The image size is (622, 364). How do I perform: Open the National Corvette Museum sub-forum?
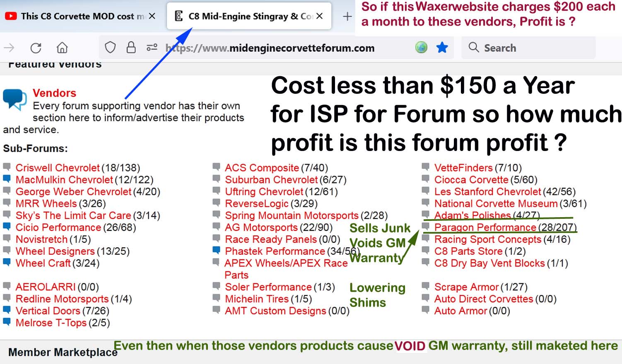tap(496, 204)
